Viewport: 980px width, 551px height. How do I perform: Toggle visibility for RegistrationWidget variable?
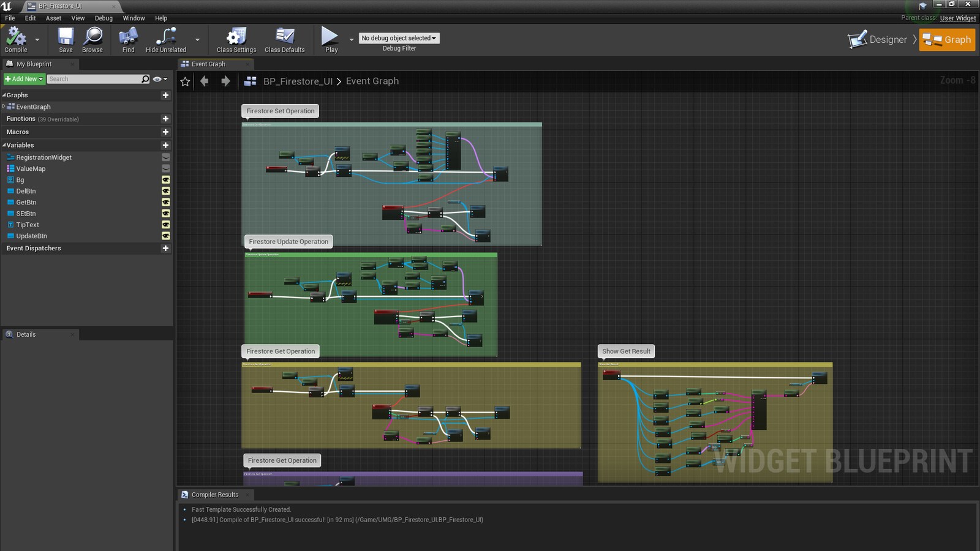[165, 157]
